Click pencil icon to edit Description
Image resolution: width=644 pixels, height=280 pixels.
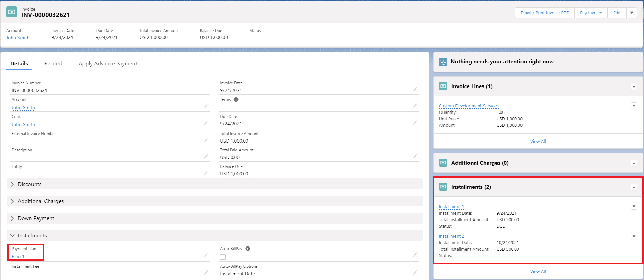pos(206,156)
